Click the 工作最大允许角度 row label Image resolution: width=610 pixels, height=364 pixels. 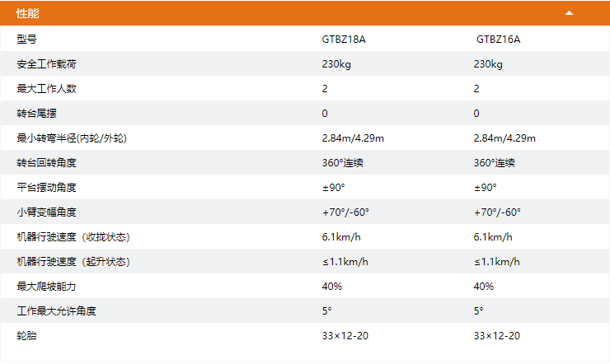tap(57, 310)
